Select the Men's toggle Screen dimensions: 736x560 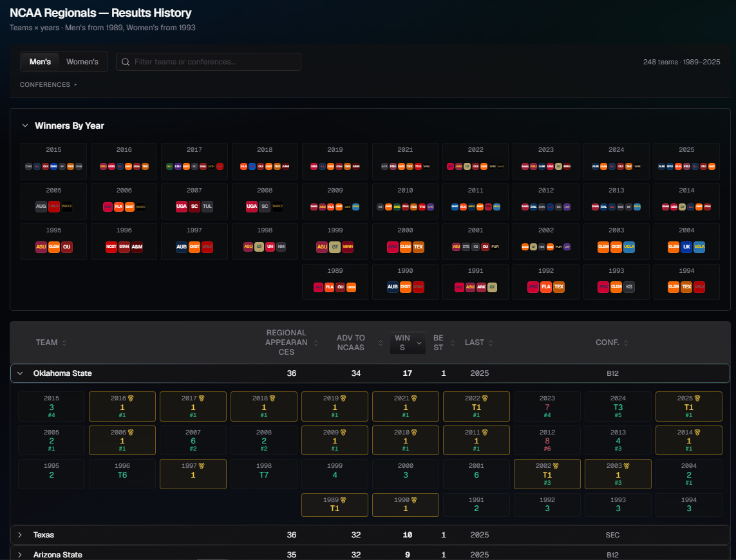click(x=40, y=62)
